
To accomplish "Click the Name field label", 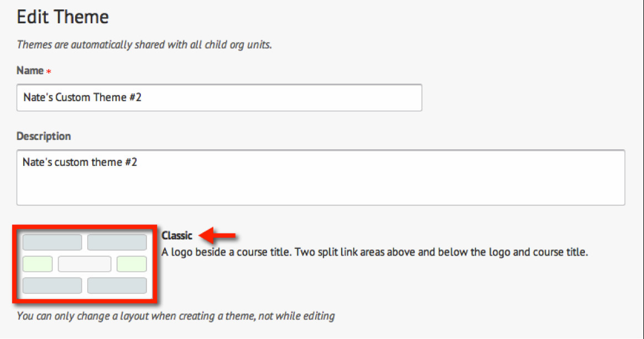I will (30, 71).
